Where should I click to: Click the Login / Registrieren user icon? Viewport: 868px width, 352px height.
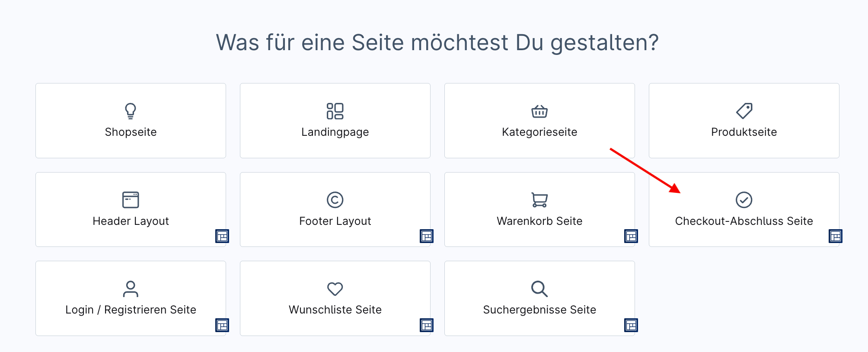click(131, 289)
